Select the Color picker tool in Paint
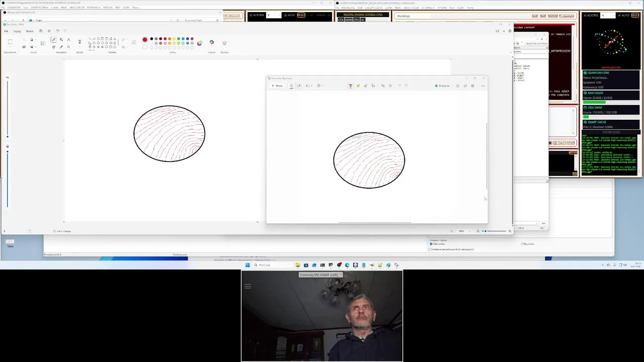Image resolution: width=644 pixels, height=362 pixels. pos(61,47)
